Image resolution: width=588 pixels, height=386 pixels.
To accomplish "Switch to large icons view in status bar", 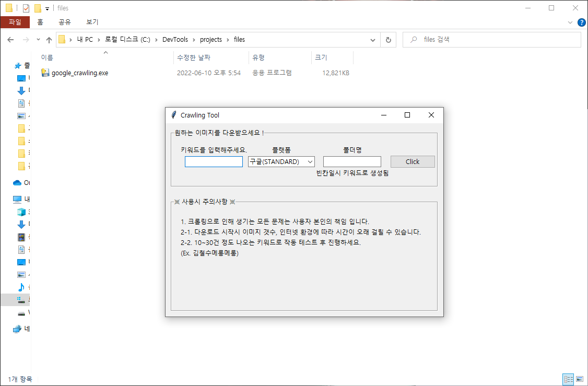I will (579, 379).
